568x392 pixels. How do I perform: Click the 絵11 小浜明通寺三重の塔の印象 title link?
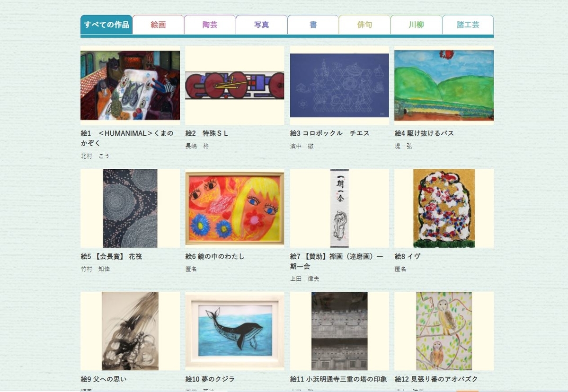point(338,379)
